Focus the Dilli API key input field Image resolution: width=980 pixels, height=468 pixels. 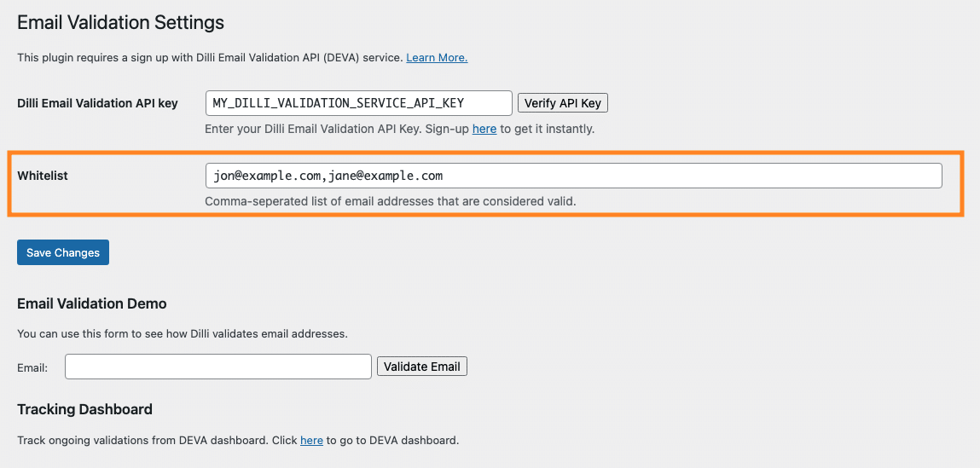359,103
